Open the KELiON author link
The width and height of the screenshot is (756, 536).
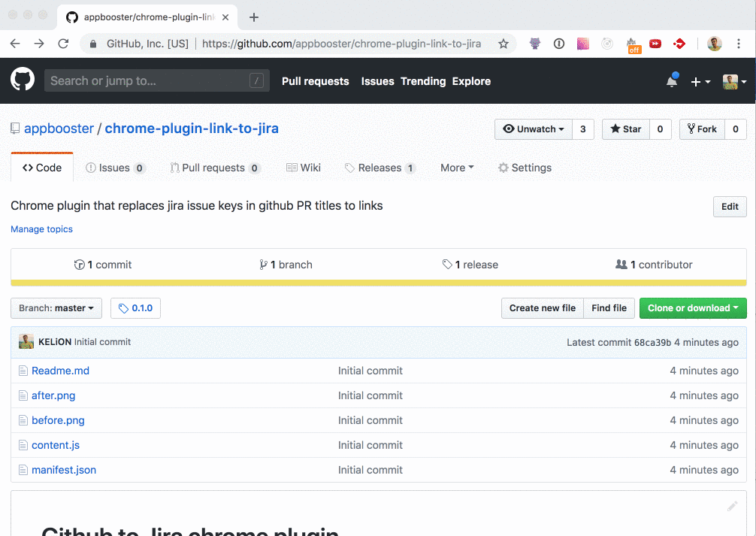click(x=55, y=341)
